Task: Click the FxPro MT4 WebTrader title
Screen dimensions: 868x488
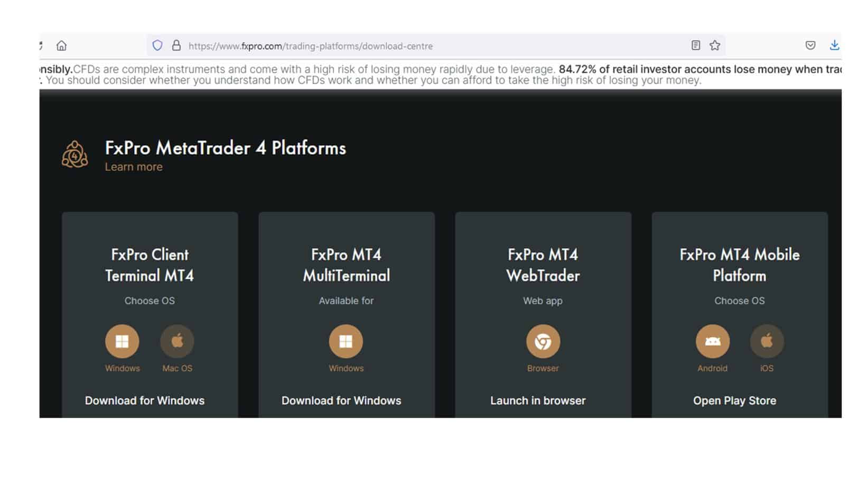Action: [x=543, y=265]
